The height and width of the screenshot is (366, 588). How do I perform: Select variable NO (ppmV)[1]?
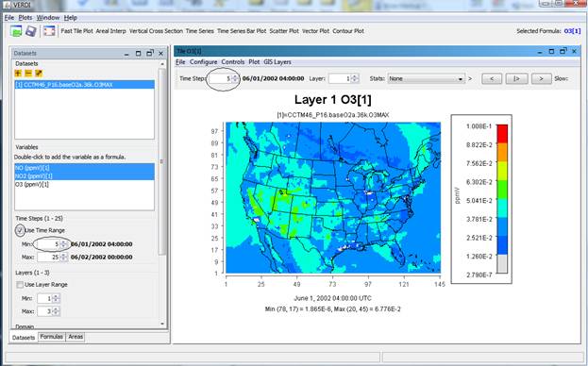coord(84,168)
